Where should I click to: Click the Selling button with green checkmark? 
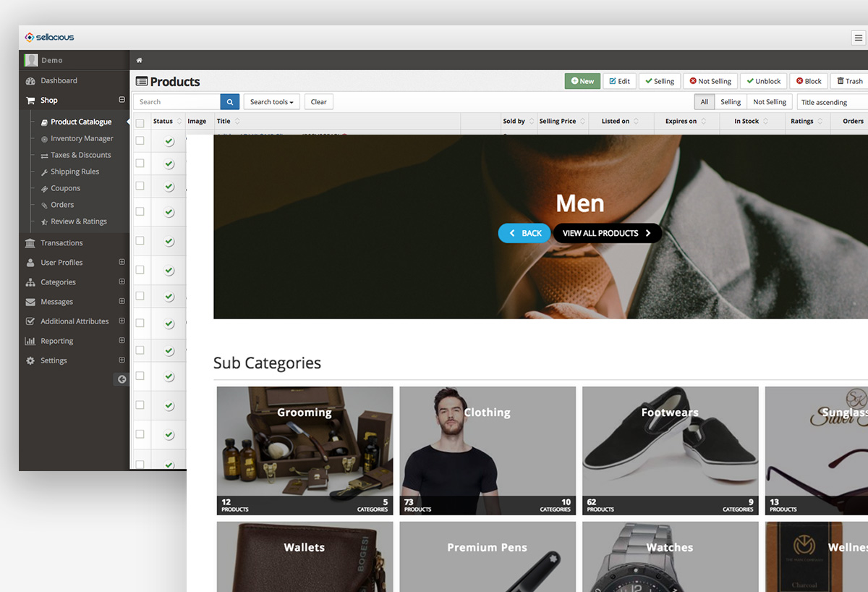coord(660,81)
